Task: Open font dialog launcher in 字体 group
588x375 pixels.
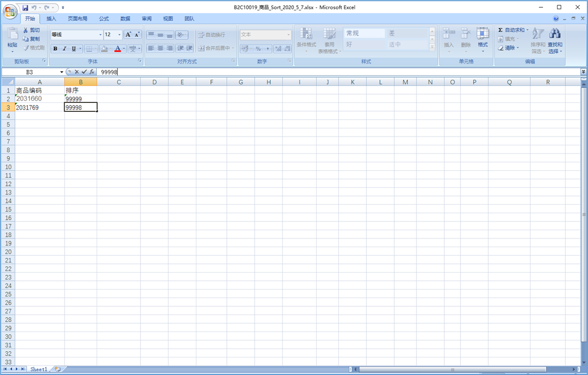Action: pos(140,61)
